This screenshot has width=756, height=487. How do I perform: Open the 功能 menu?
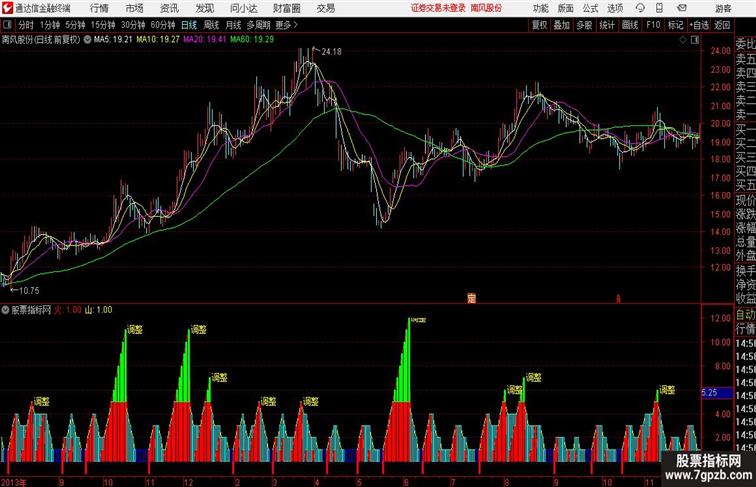[541, 8]
